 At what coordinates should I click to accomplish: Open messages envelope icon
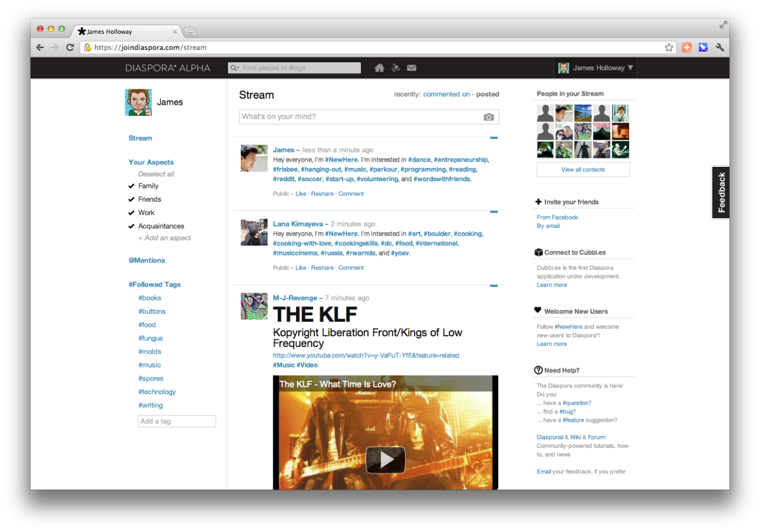[x=411, y=68]
